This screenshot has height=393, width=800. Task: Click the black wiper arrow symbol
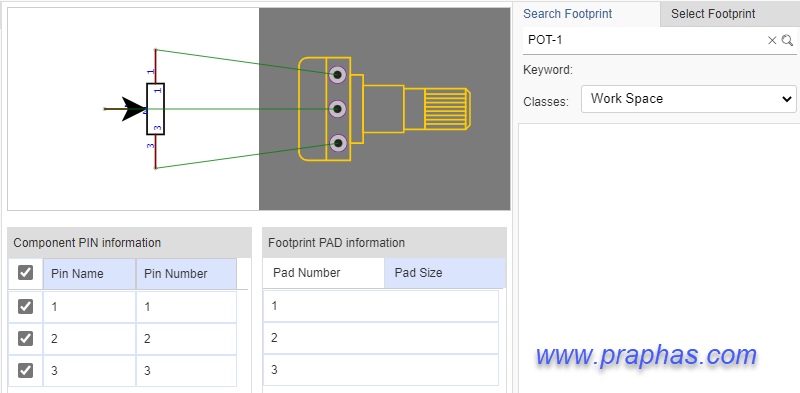(133, 109)
